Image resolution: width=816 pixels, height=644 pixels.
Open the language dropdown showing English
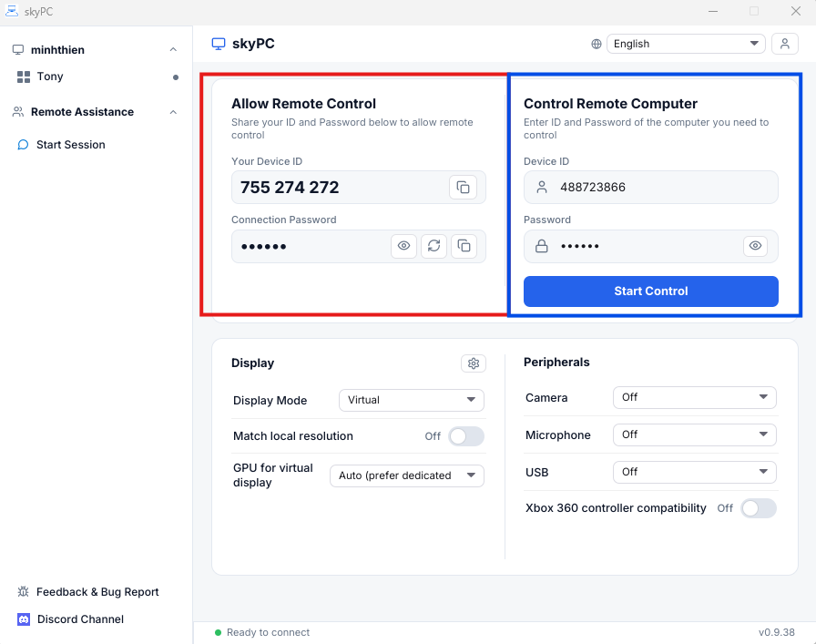coord(686,44)
